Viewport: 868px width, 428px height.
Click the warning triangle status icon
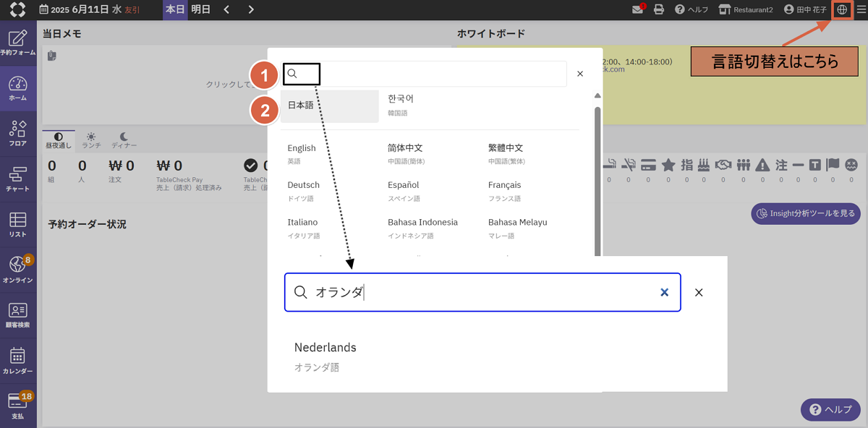tap(762, 164)
